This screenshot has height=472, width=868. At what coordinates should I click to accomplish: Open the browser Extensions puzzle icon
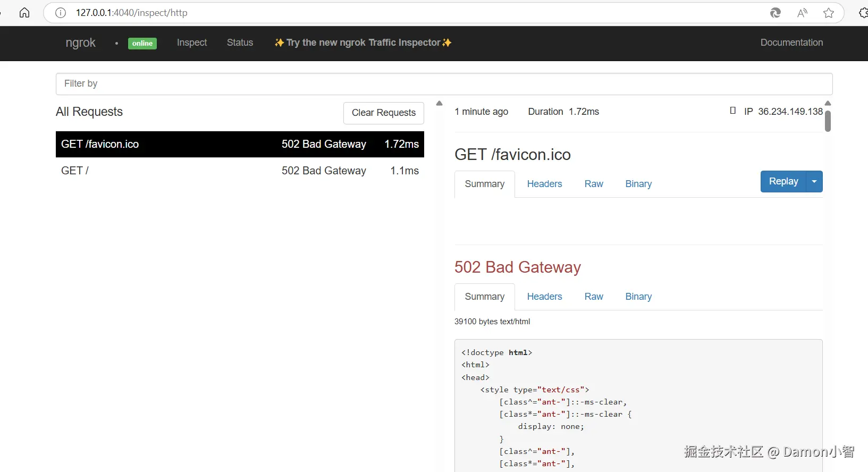(x=863, y=13)
